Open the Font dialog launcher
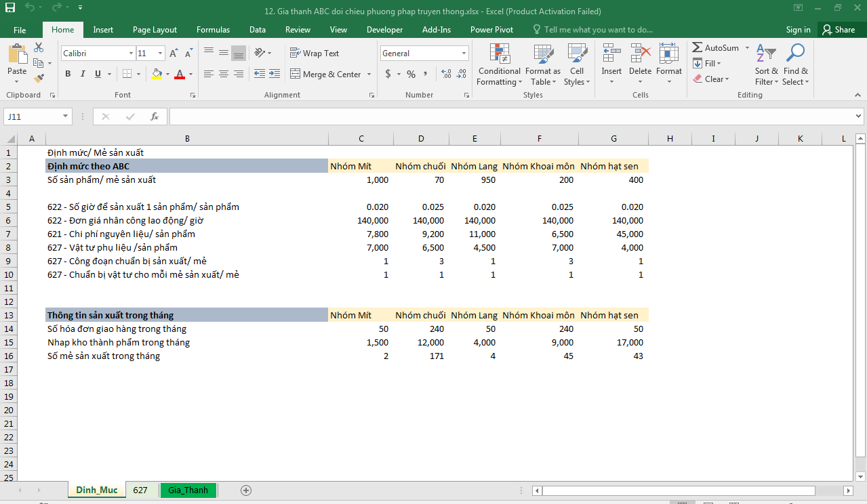The image size is (867, 504). (x=193, y=96)
